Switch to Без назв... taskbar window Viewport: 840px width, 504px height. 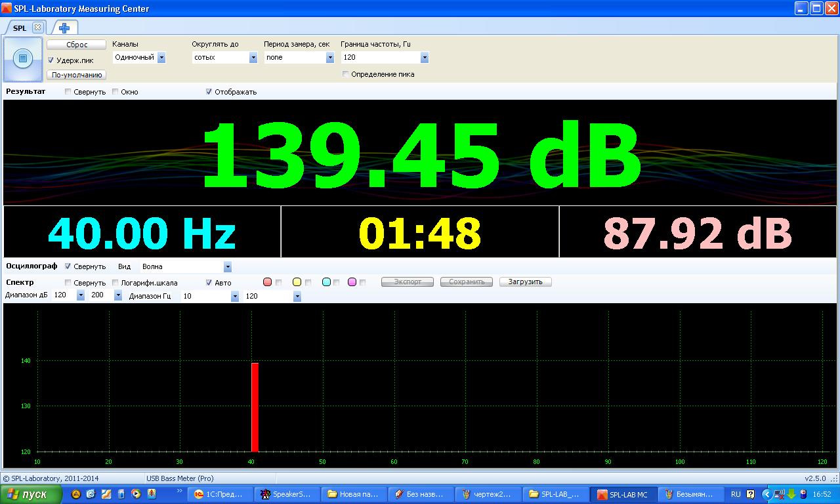(420, 495)
